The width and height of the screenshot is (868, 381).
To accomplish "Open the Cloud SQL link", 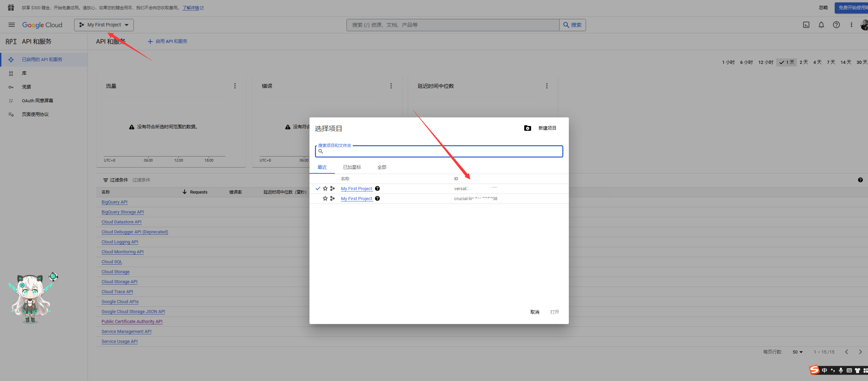I will 112,262.
